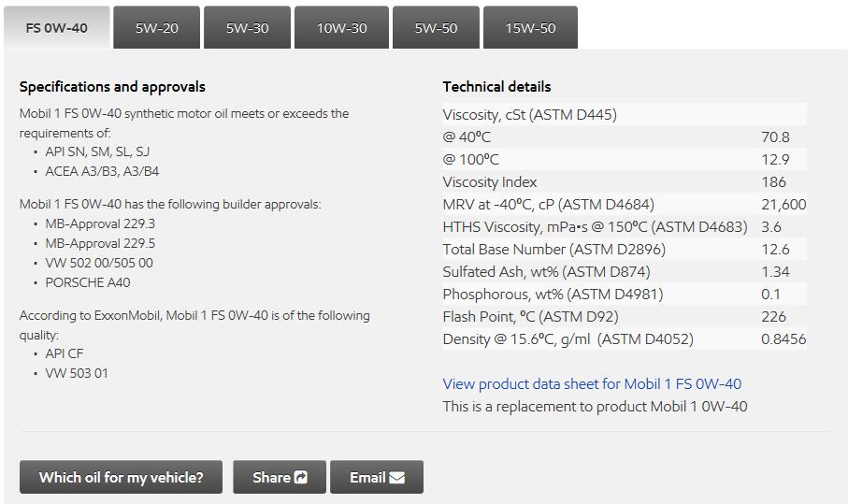The width and height of the screenshot is (848, 504).
Task: Click the 'Specifications and approvals' heading
Action: 112,87
